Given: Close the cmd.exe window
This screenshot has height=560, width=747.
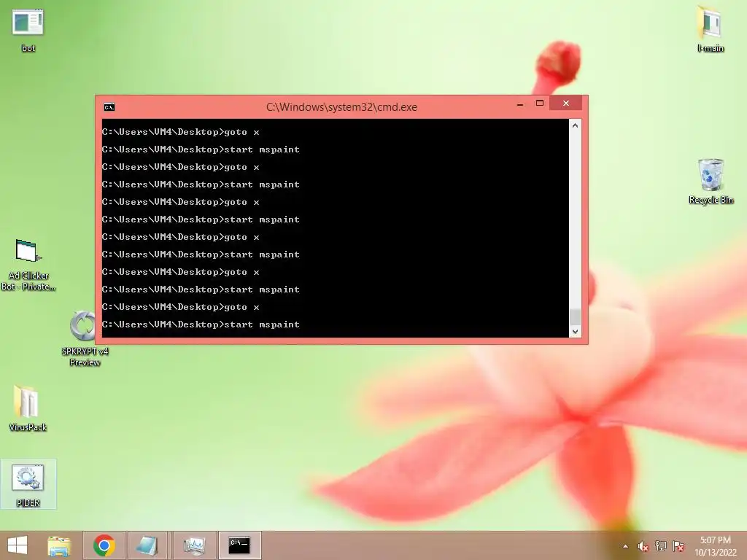Looking at the screenshot, I should 566,104.
